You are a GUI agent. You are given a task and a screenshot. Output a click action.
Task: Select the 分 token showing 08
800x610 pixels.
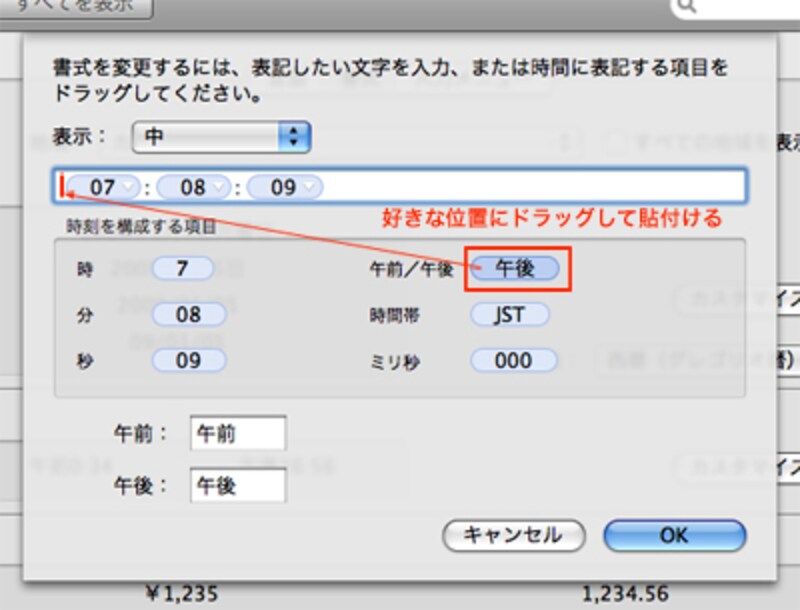tap(189, 314)
